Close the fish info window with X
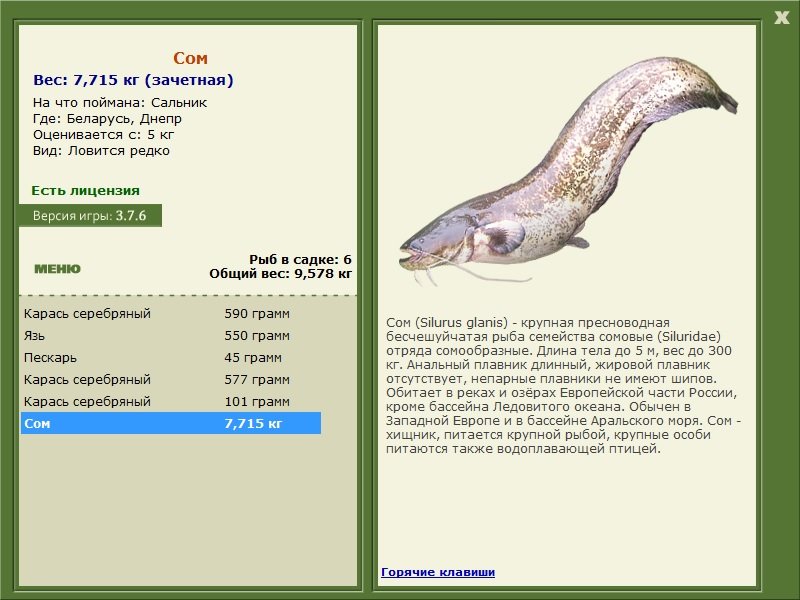800x600 pixels. click(781, 18)
